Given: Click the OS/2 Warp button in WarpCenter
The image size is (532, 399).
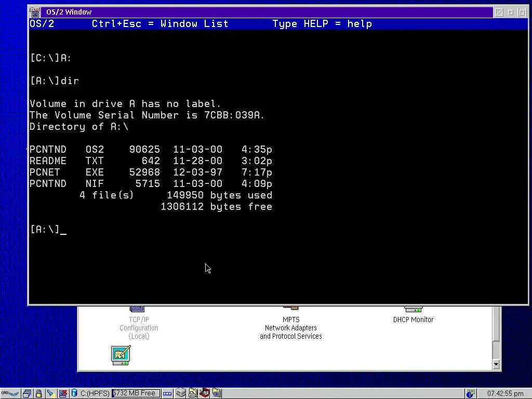Looking at the screenshot, I should click(10, 394).
